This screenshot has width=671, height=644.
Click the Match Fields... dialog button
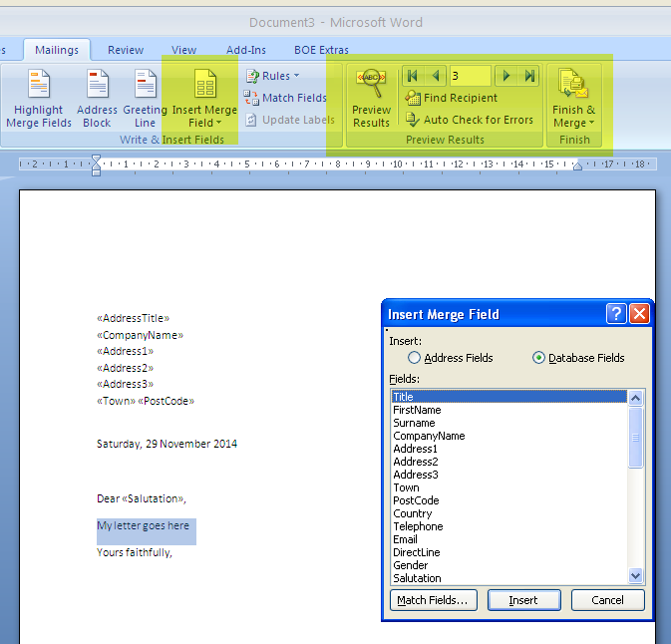[x=433, y=600]
